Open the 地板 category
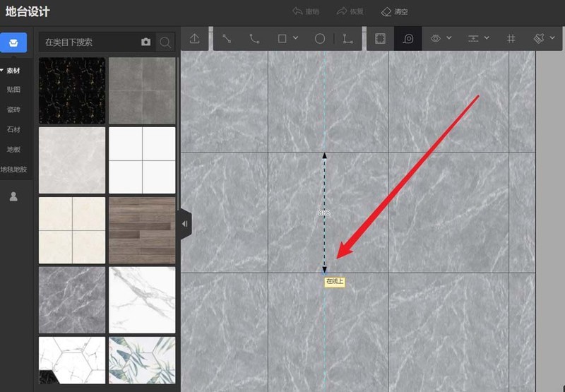Viewport: 565px width, 392px height. (13, 149)
